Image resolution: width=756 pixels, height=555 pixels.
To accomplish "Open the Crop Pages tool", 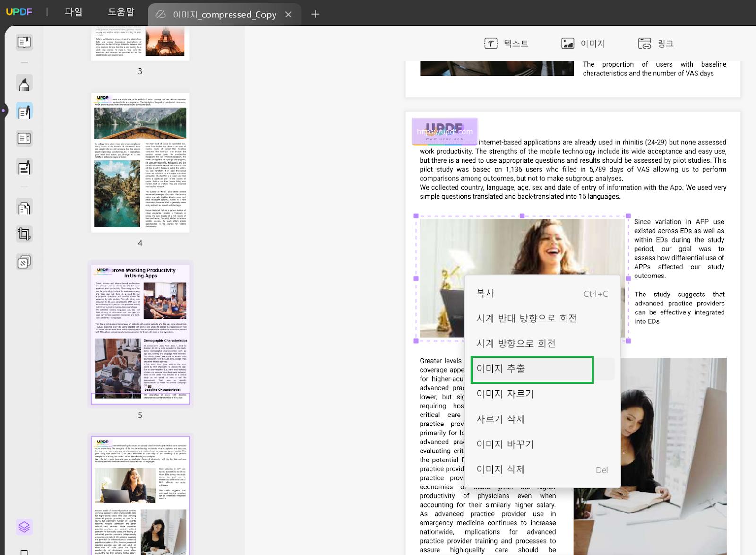I will 24,234.
